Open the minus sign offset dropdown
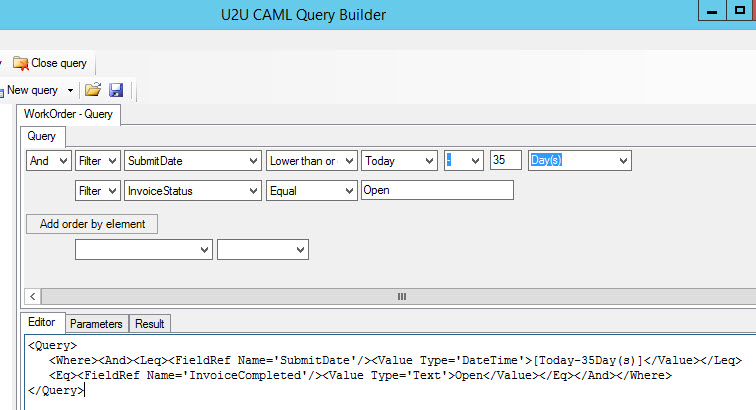Viewport: 756px width, 410px height. click(463, 161)
